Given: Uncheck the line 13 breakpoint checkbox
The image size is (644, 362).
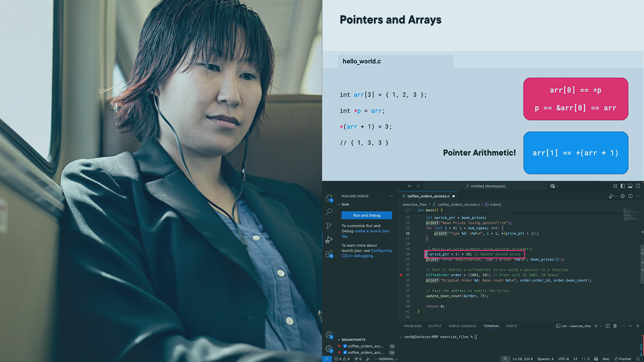Looking at the screenshot, I should [345, 346].
